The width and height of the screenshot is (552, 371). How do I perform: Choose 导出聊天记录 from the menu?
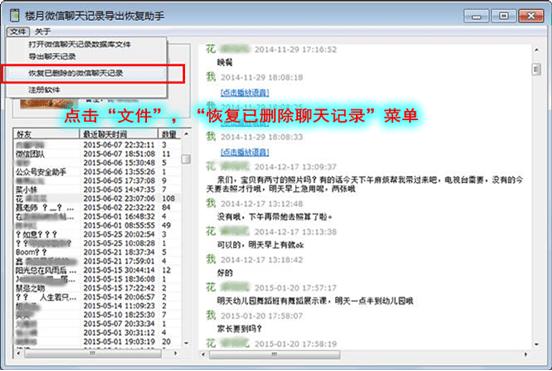click(52, 56)
